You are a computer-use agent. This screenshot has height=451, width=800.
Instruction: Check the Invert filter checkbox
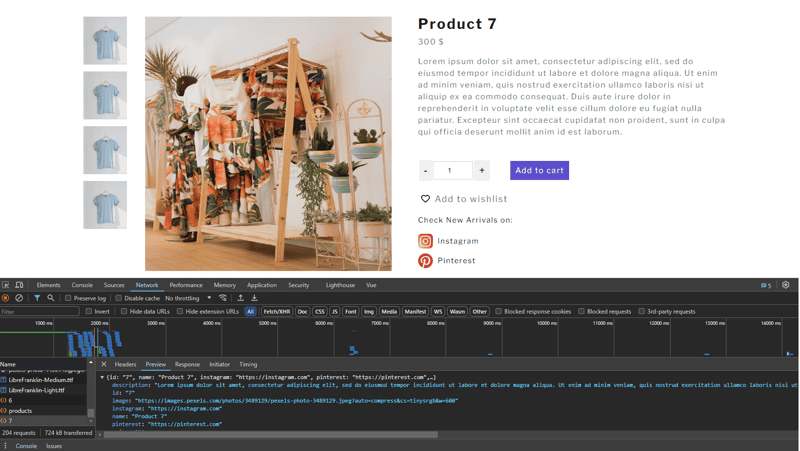89,311
